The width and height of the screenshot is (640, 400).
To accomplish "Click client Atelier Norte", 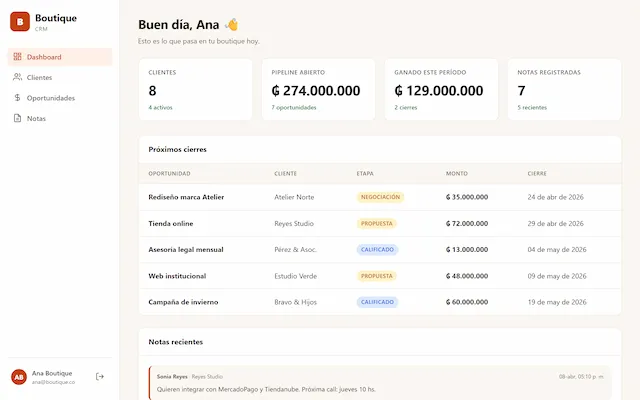I will click(294, 197).
